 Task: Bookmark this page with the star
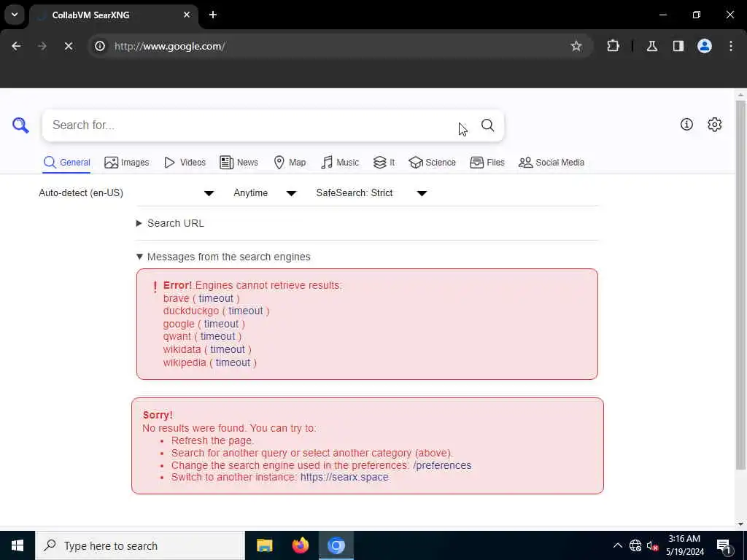(576, 46)
